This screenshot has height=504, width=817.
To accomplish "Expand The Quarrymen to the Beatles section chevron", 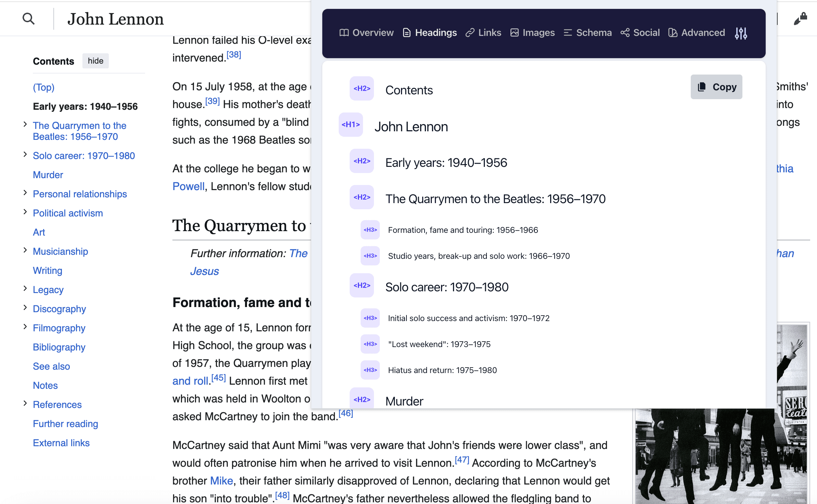I will (x=25, y=124).
